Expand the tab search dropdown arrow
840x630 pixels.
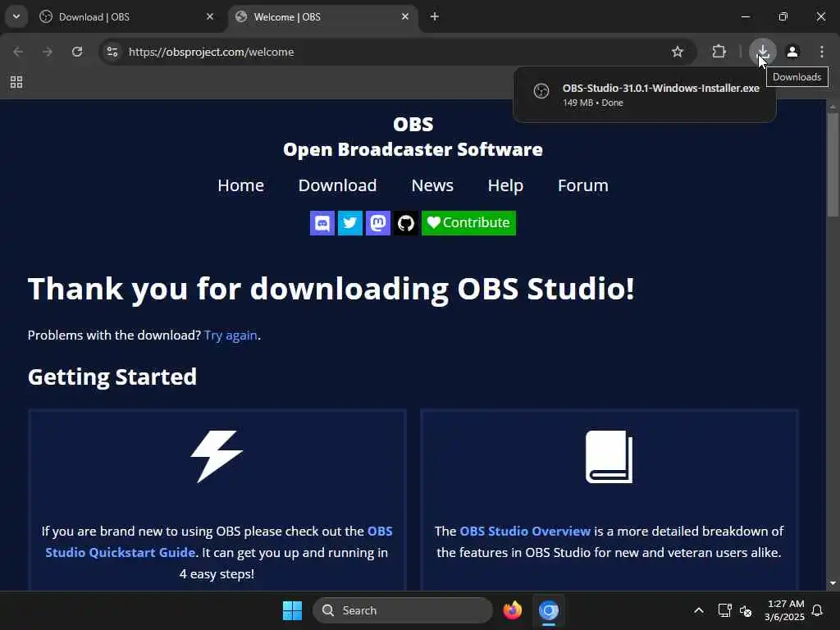16,16
